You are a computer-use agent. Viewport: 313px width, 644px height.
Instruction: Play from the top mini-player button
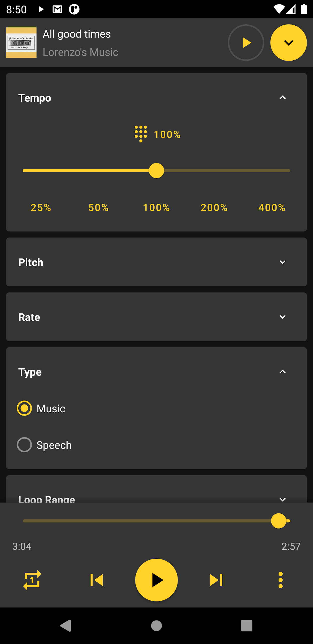coord(246,43)
